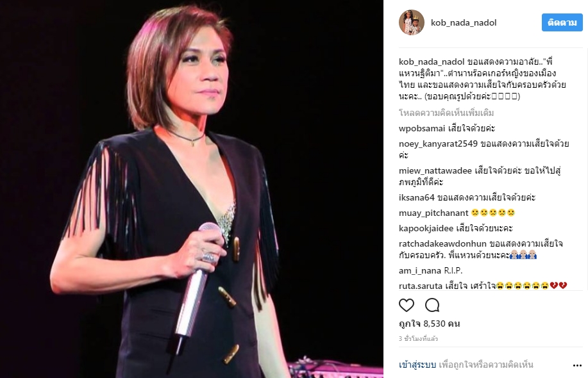Click the singer photo in the post

(192, 189)
